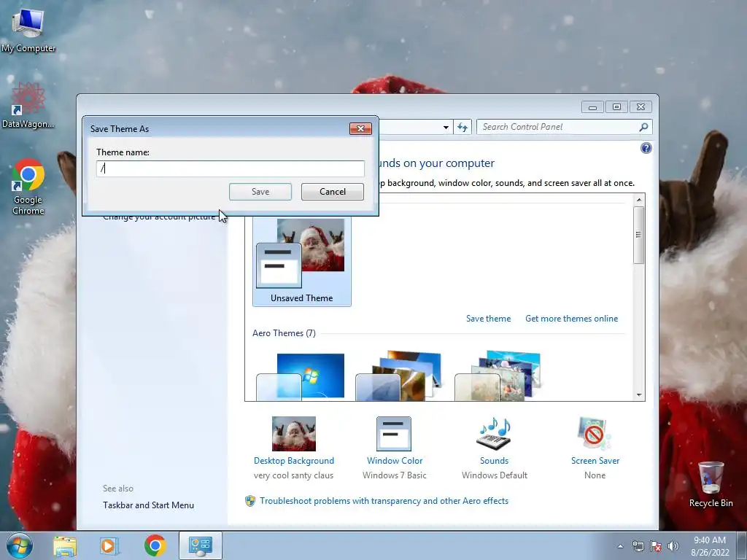Click the network tray icon
747x560 pixels.
point(638,546)
